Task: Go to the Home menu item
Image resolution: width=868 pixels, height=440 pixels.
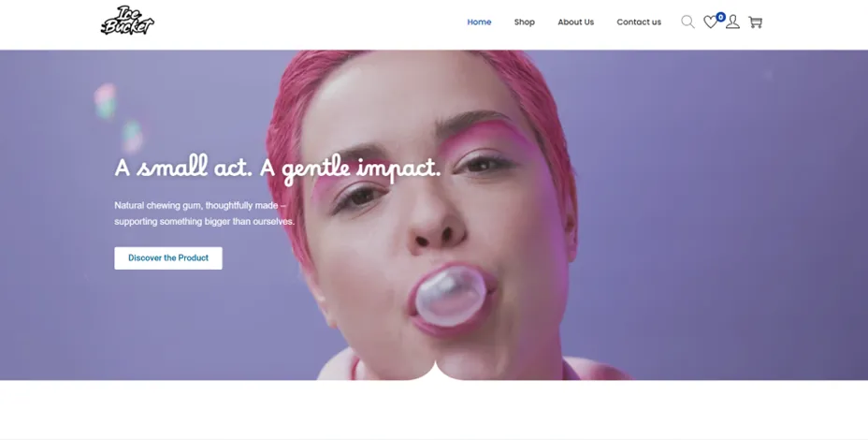Action: pos(479,22)
